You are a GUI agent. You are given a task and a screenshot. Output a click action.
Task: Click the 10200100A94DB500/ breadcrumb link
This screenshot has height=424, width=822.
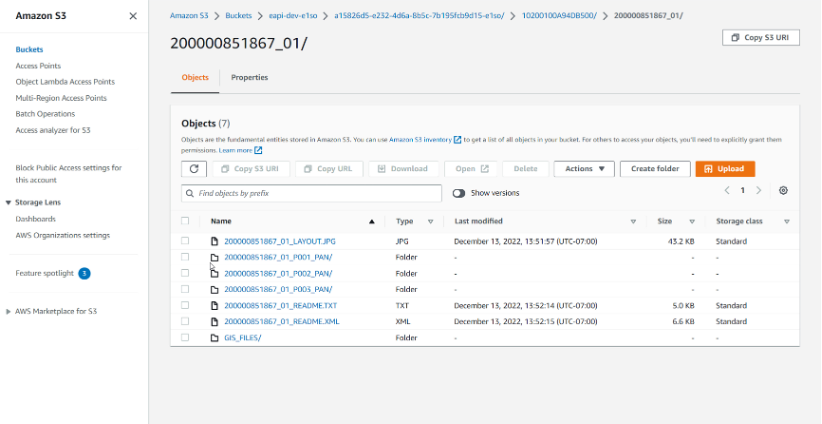tap(559, 16)
